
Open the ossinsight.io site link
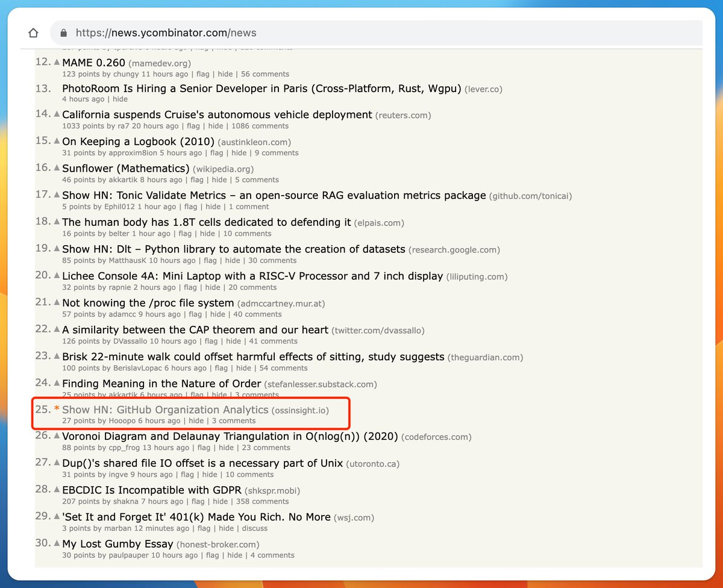[300, 410]
